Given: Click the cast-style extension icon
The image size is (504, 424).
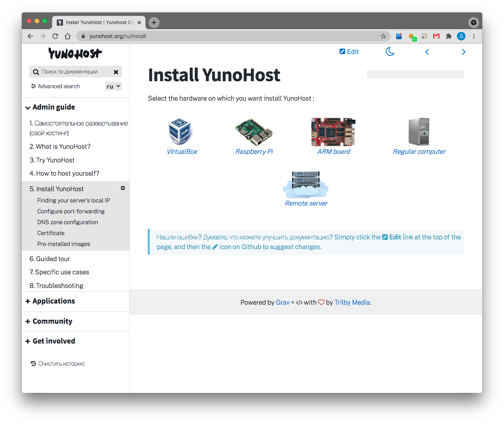Looking at the screenshot, I should coord(424,36).
